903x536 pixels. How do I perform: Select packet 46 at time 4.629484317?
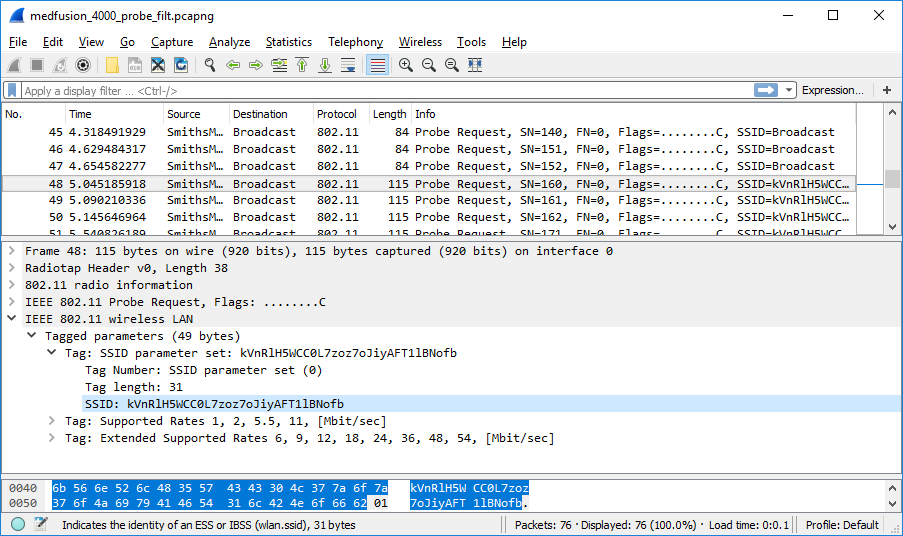point(428,149)
